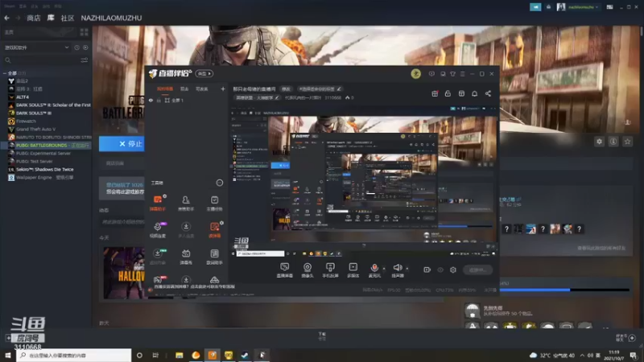The image size is (644, 362).
Task: Expand speaker options arrow
Action: tap(407, 269)
